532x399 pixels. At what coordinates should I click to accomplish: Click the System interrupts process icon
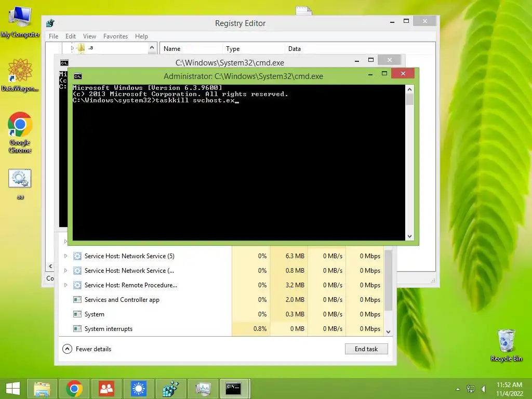(77, 329)
